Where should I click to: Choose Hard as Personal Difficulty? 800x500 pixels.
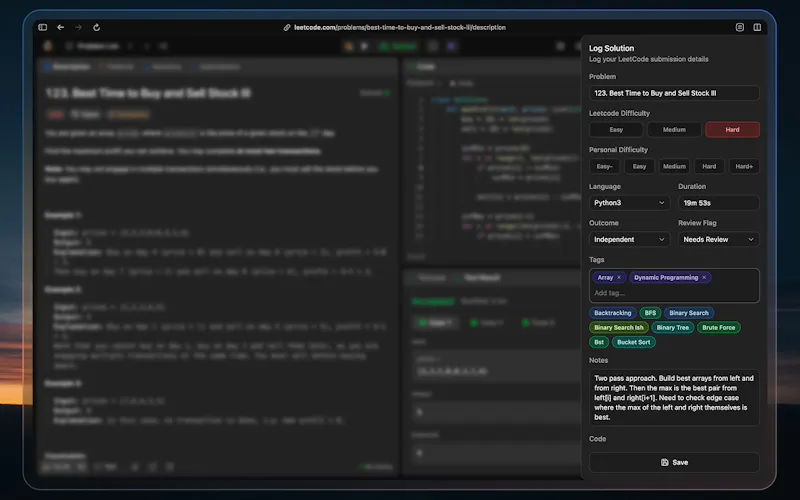tap(709, 166)
